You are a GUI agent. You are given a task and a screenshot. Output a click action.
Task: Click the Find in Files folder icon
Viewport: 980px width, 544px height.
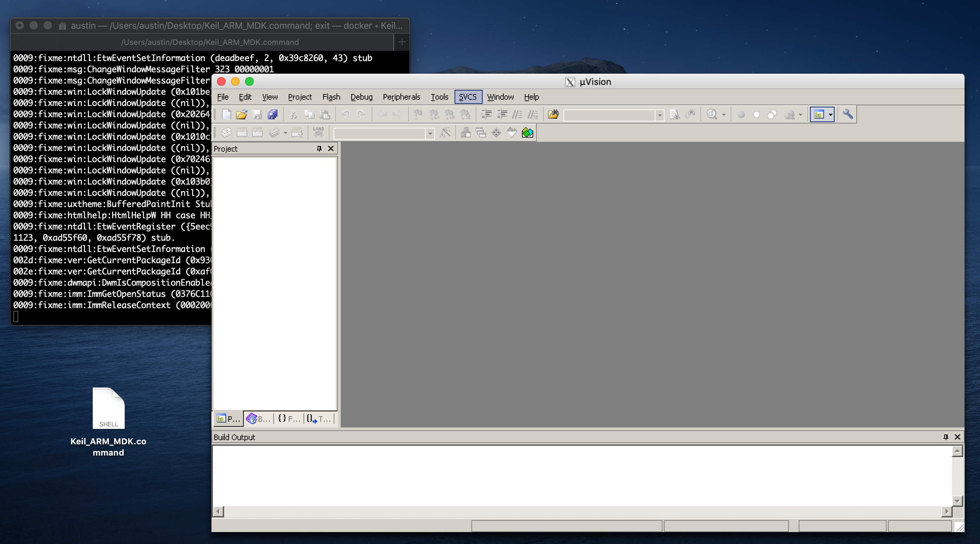point(553,114)
